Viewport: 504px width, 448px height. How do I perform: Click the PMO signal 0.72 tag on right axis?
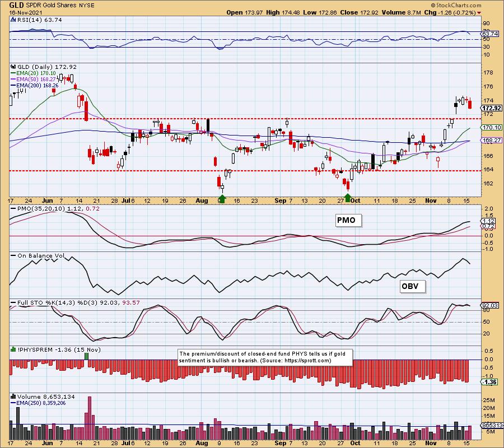coord(488,226)
